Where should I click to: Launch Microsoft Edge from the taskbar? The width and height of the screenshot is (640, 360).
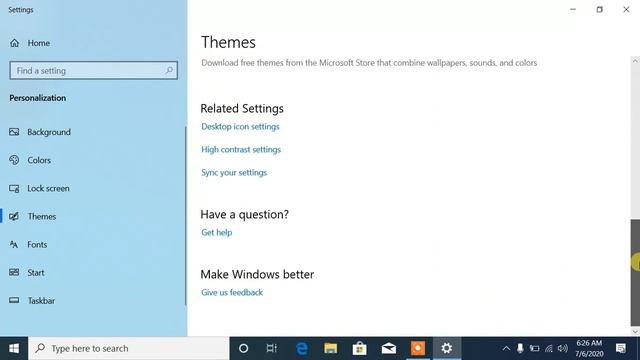coord(302,348)
